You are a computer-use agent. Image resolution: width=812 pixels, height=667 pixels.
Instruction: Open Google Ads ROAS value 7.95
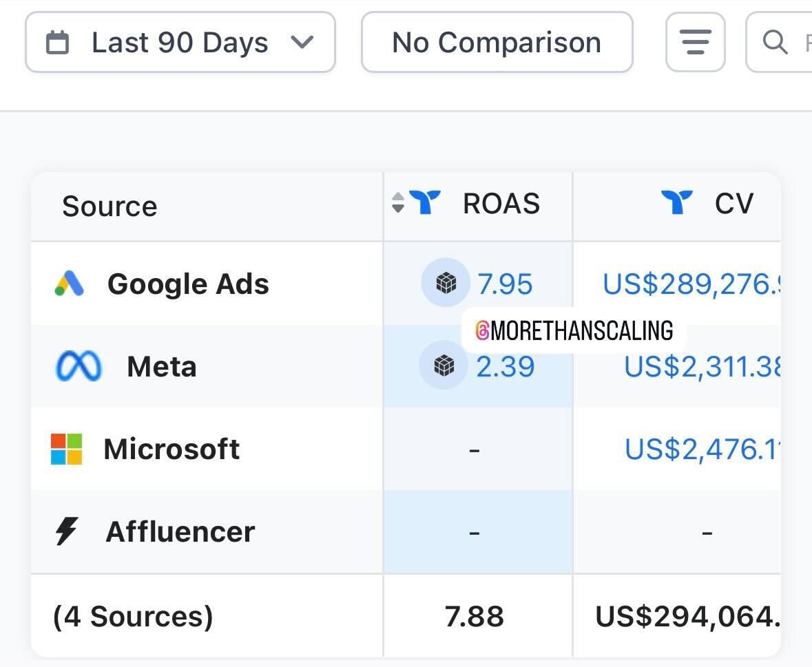click(506, 284)
